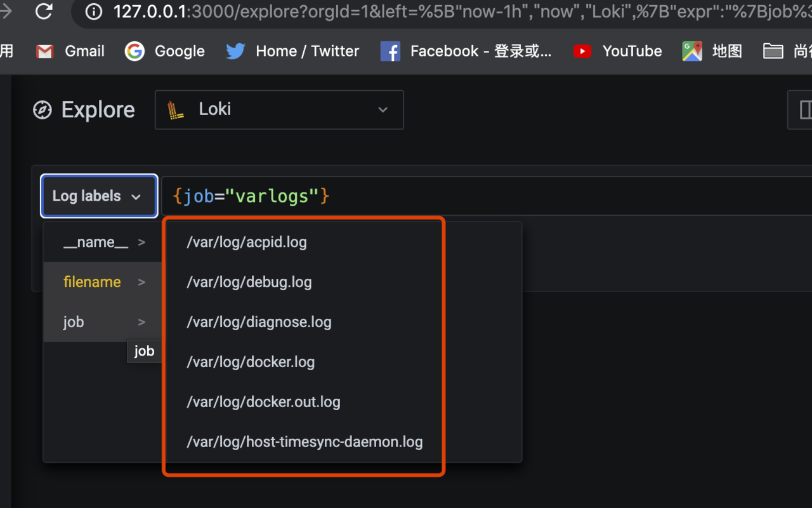
Task: Pick /var/log/docker.out.log from the list
Action: point(263,402)
